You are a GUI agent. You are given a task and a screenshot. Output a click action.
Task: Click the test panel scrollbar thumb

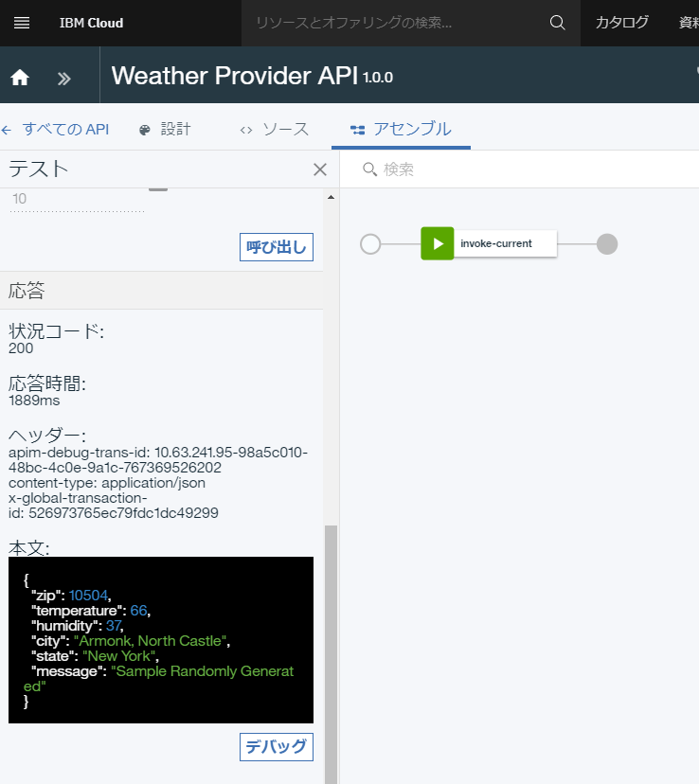tap(331, 654)
